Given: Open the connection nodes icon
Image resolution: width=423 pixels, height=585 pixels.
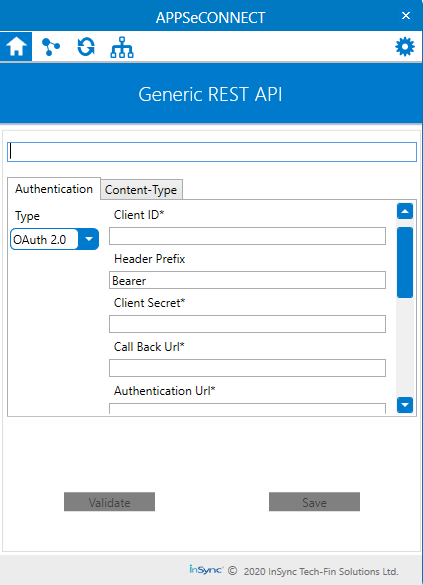Looking at the screenshot, I should click(x=51, y=47).
